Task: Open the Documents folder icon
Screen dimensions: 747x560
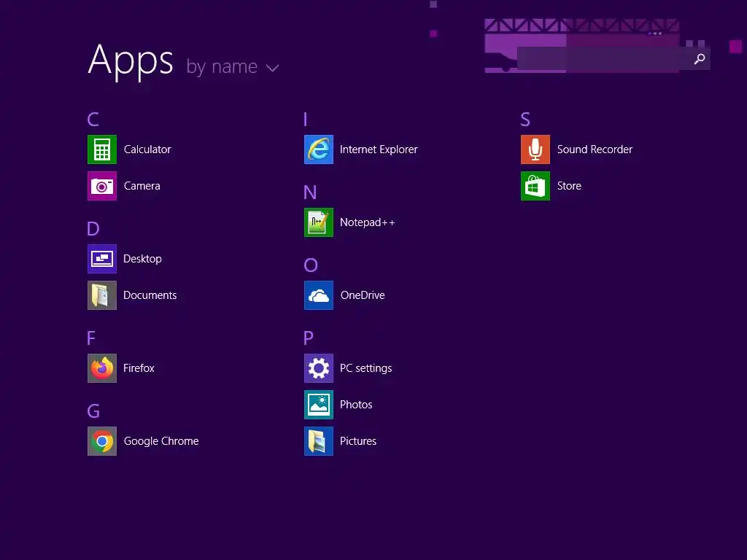Action: (102, 295)
